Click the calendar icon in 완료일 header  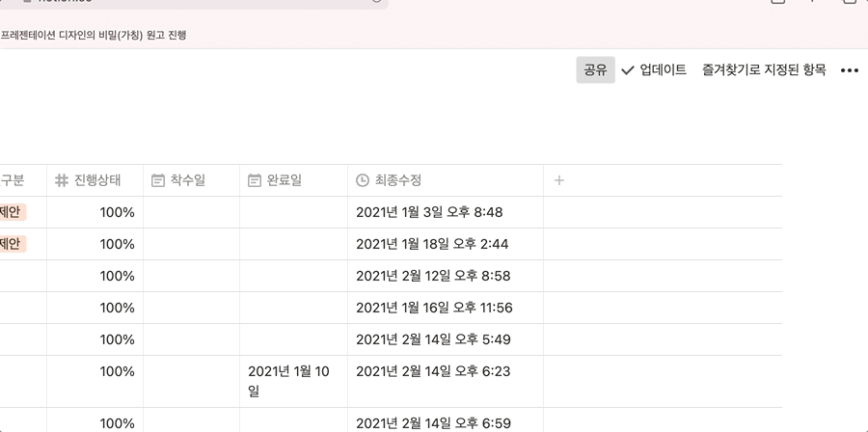point(255,180)
